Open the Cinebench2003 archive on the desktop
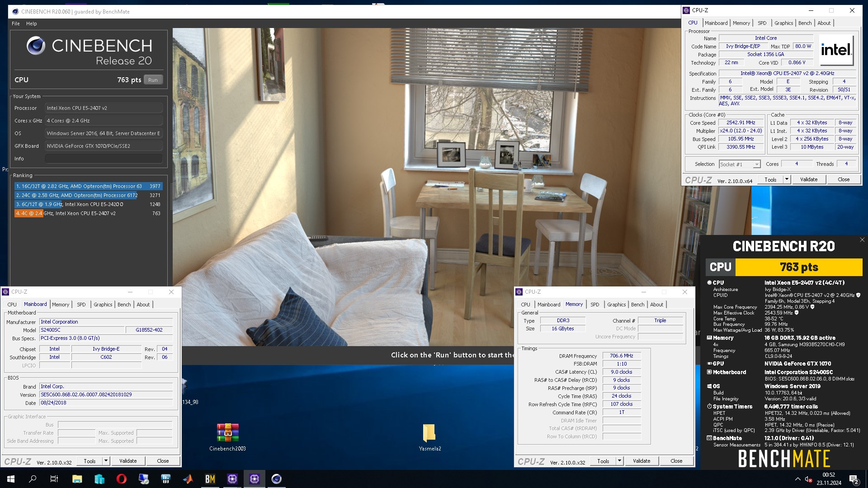The height and width of the screenshot is (488, 868). [227, 437]
